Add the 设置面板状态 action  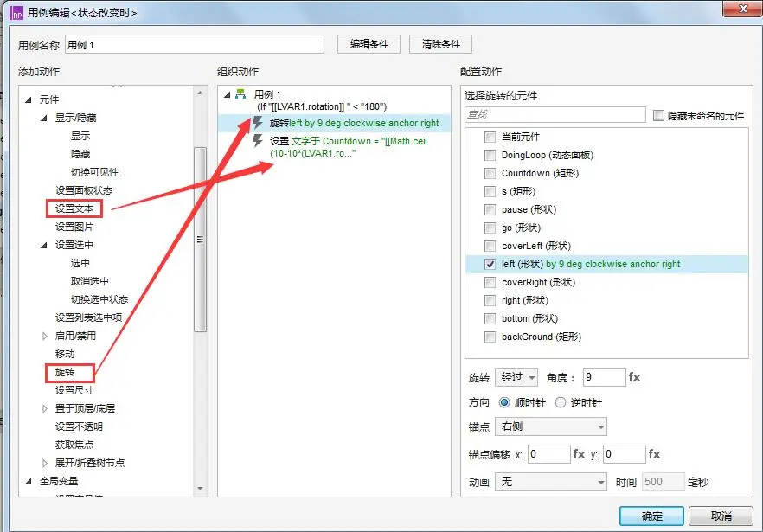pyautogui.click(x=84, y=190)
